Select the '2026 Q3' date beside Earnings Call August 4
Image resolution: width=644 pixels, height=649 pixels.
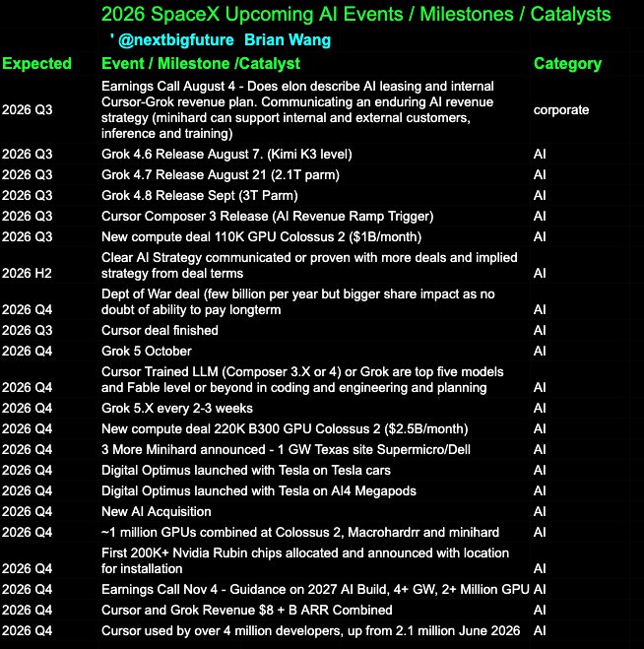click(x=28, y=110)
